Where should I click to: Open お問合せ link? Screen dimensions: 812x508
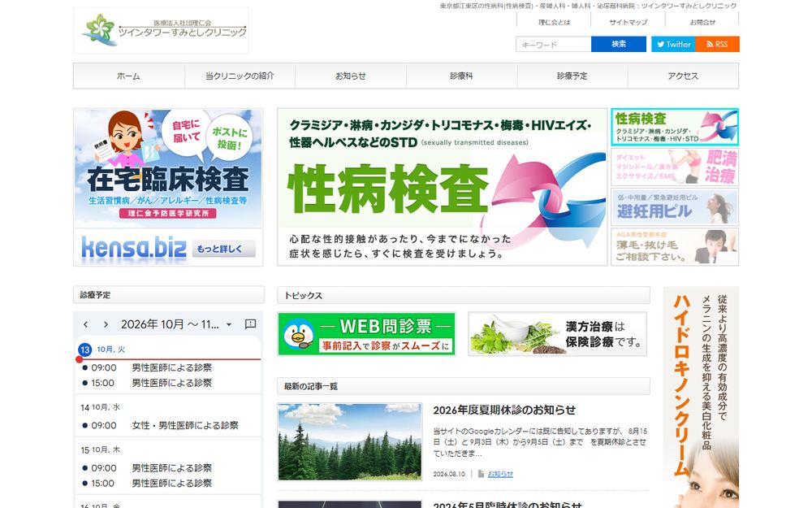pyautogui.click(x=702, y=22)
